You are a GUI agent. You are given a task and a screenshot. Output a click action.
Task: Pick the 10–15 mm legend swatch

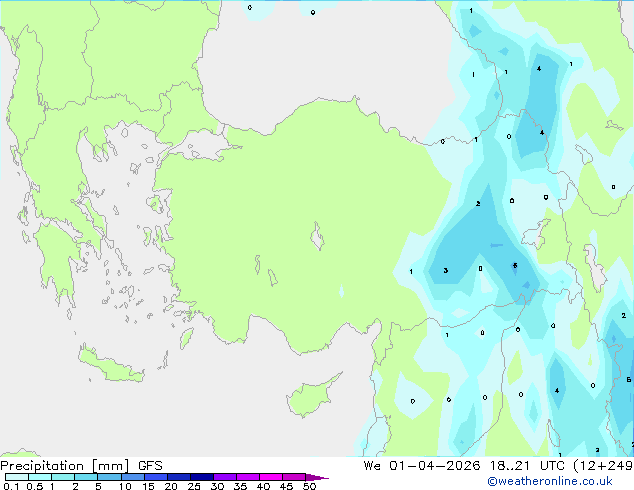tap(133, 477)
